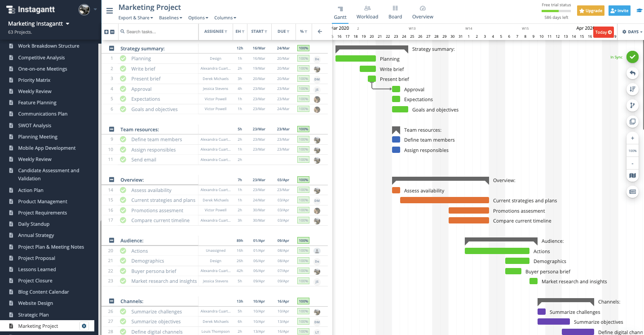Collapse the Strategy summary section

pyautogui.click(x=110, y=48)
